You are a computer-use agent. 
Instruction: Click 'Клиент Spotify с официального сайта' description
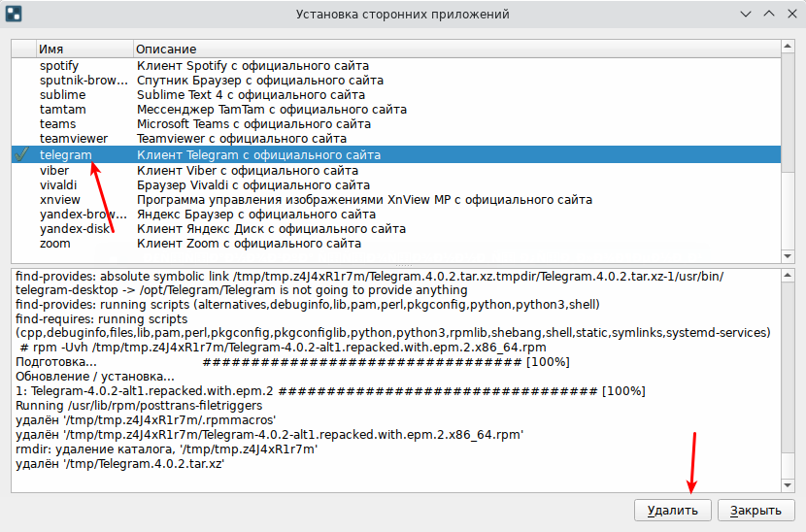pyautogui.click(x=252, y=66)
